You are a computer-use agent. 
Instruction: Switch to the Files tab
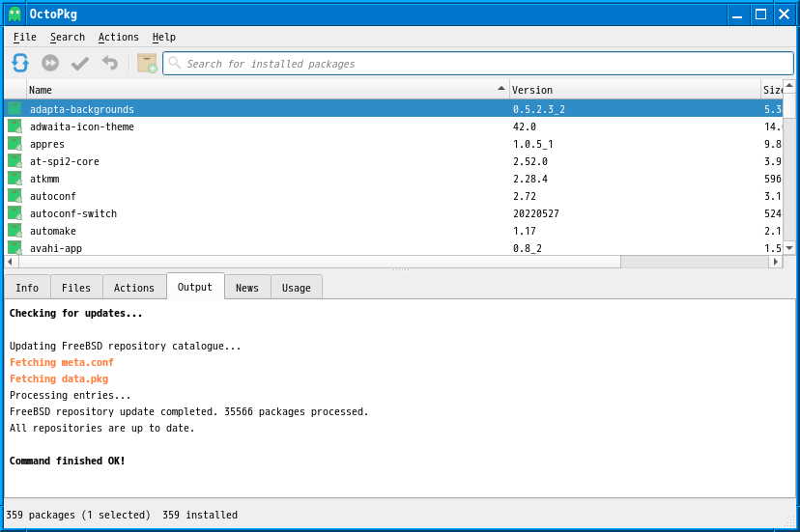75,288
